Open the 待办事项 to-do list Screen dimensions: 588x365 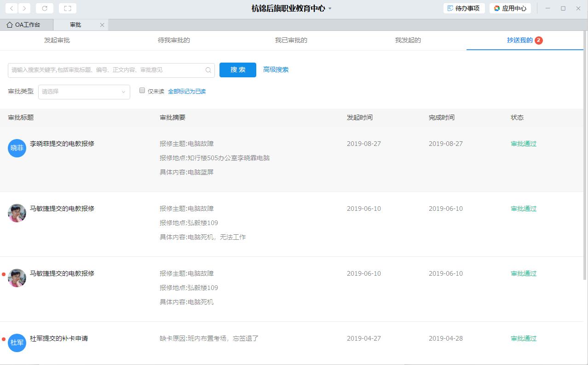pyautogui.click(x=463, y=8)
